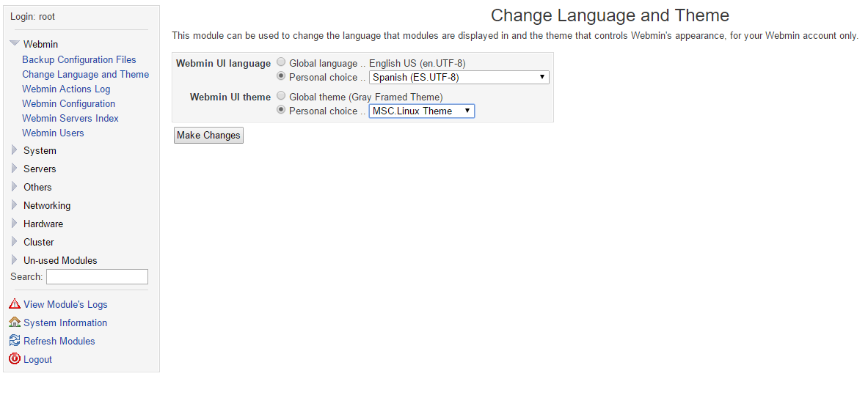Select Personal choice radio for UI theme
Screen dimensions: 868x398
[281, 110]
